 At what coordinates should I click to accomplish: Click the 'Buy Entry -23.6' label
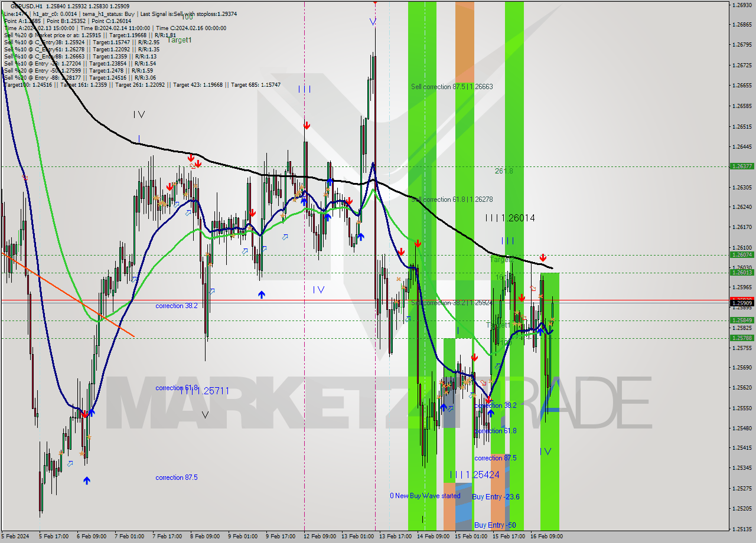[x=496, y=497]
